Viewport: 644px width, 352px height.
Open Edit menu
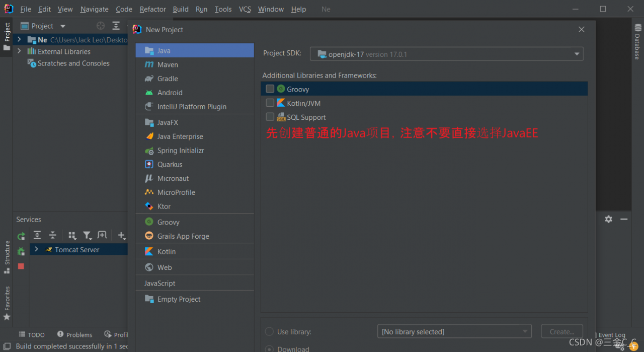point(45,9)
